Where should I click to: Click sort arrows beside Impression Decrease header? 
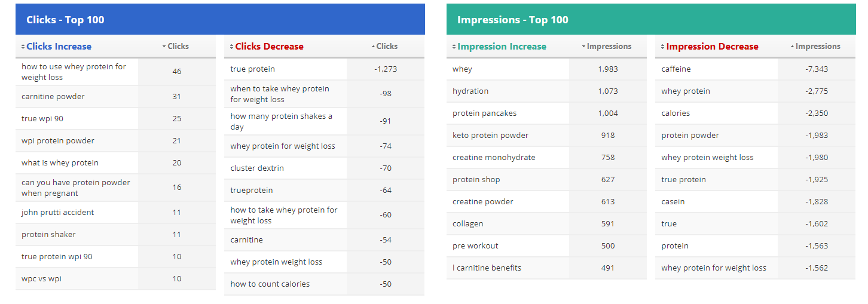tap(663, 47)
